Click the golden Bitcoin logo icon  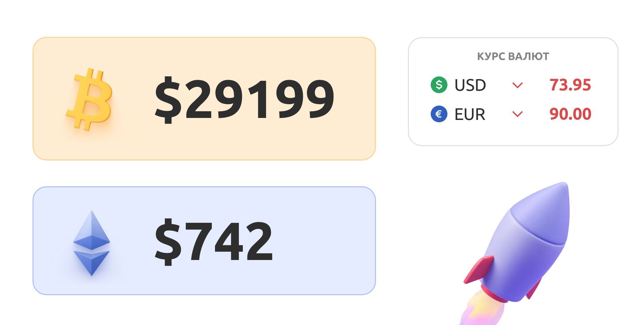click(89, 99)
